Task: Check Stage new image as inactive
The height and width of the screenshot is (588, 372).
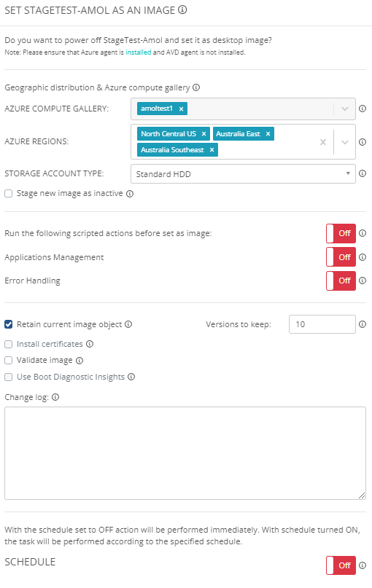Action: point(8,194)
